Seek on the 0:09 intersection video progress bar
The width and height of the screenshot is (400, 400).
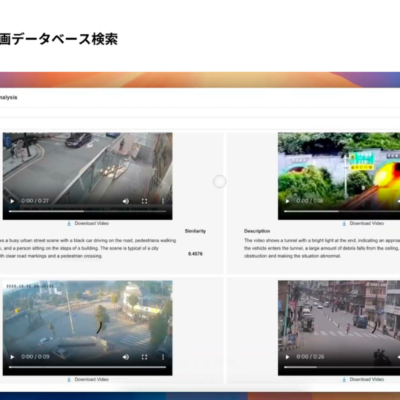[x=87, y=367]
